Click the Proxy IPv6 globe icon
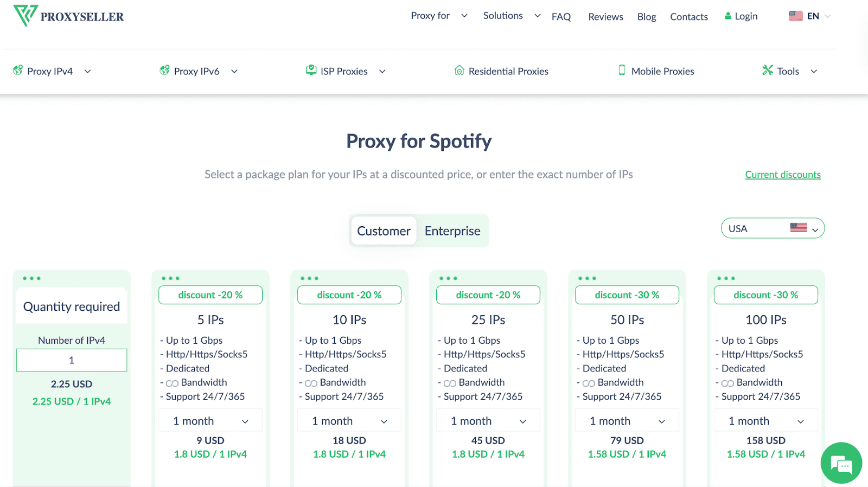The image size is (868, 487). click(164, 71)
